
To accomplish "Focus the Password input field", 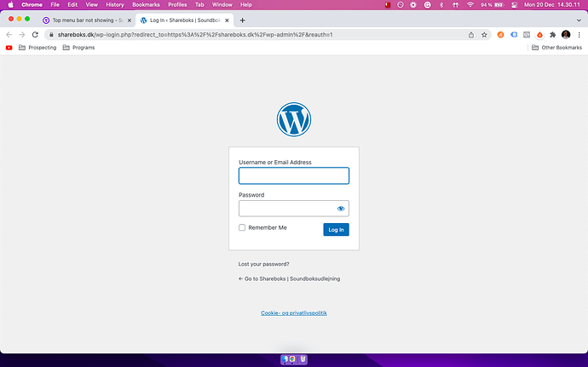I will 294,209.
